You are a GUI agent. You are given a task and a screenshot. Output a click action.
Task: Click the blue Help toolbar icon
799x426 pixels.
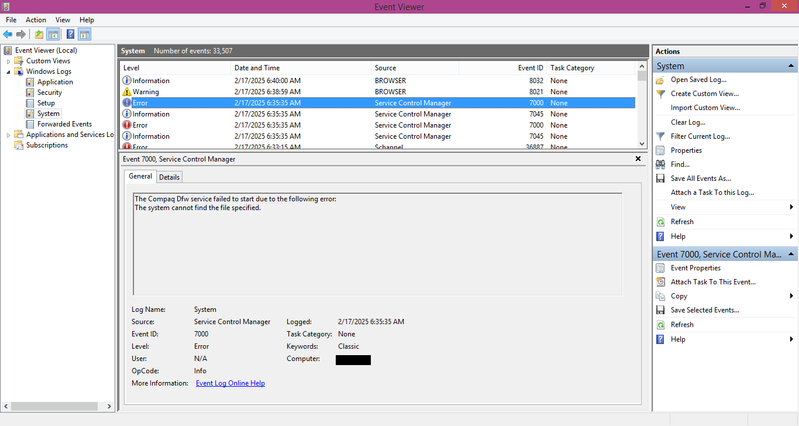70,34
